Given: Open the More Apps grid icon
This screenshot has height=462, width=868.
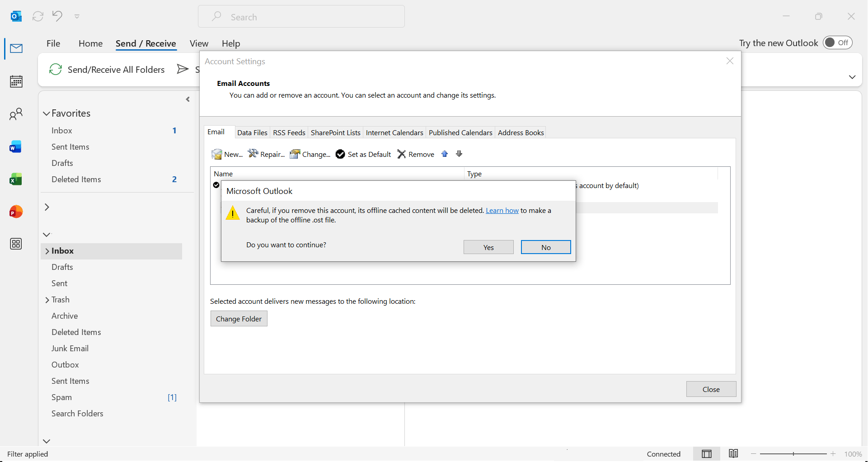Looking at the screenshot, I should pyautogui.click(x=16, y=244).
